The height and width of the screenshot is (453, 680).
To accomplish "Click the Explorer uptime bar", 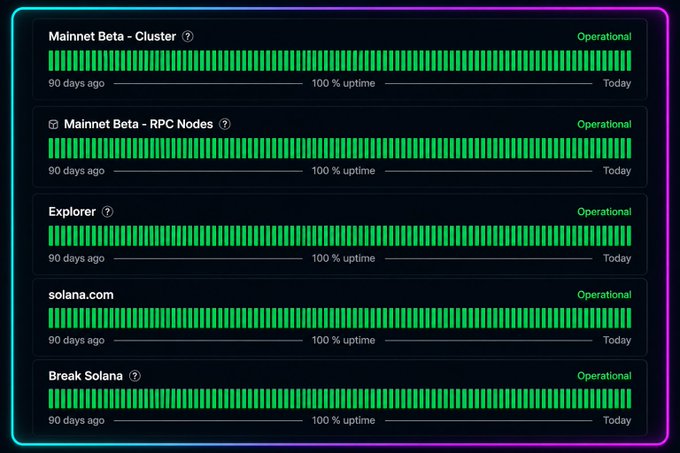I will point(340,236).
